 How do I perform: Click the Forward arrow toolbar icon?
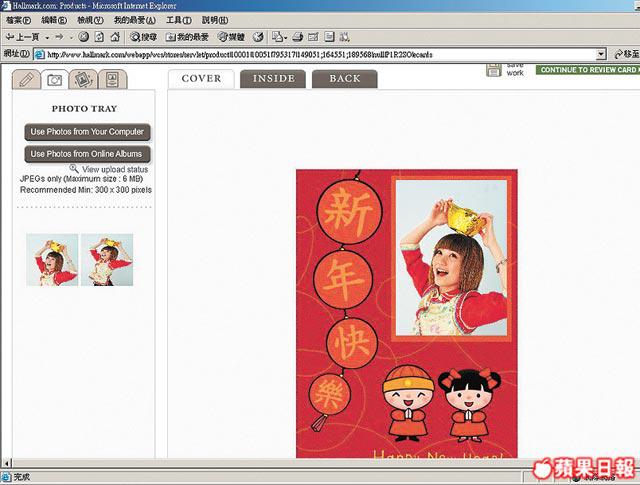click(59, 37)
